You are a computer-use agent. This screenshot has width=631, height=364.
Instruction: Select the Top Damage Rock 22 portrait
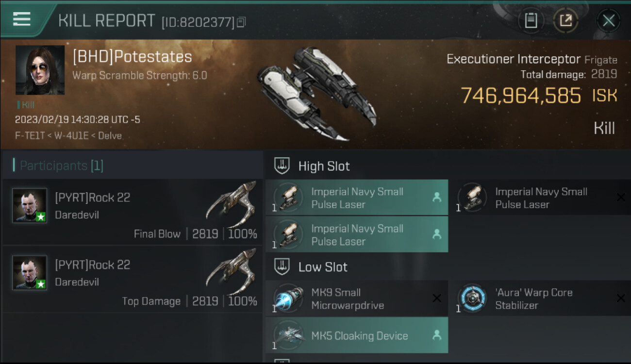click(30, 273)
